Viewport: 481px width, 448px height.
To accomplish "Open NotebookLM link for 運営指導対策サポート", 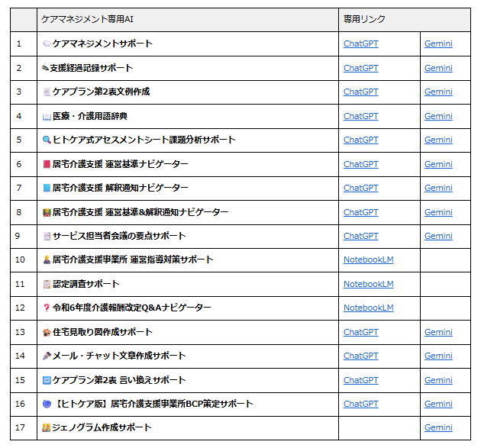I will pos(369,259).
